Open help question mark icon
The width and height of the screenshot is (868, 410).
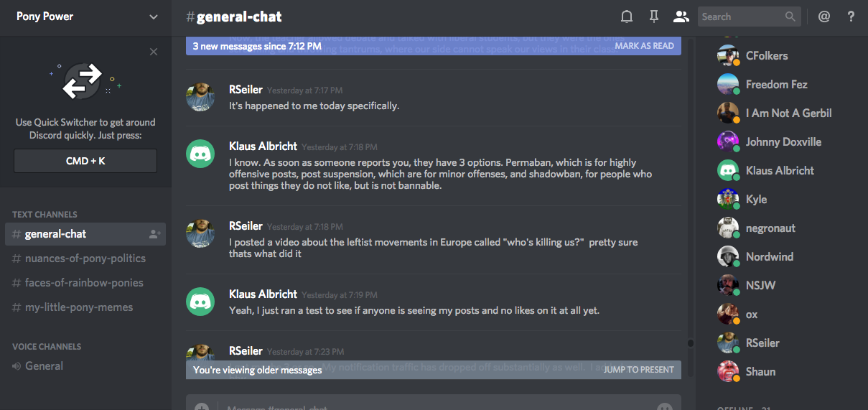tap(851, 17)
